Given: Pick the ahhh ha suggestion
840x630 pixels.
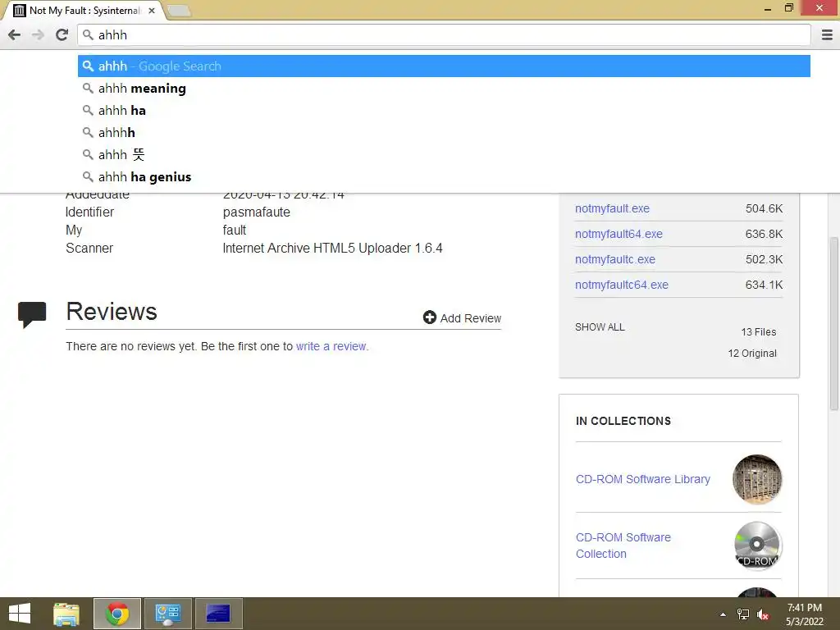Looking at the screenshot, I should 444,111.
